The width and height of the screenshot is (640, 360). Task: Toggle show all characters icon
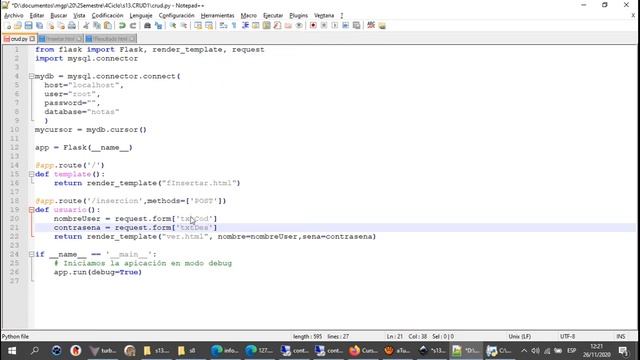pyautogui.click(x=234, y=26)
